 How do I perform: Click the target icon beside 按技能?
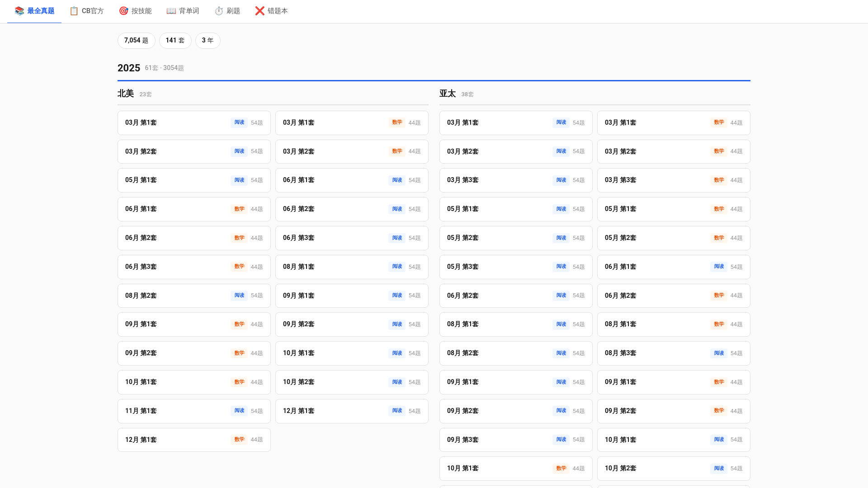[x=123, y=11]
